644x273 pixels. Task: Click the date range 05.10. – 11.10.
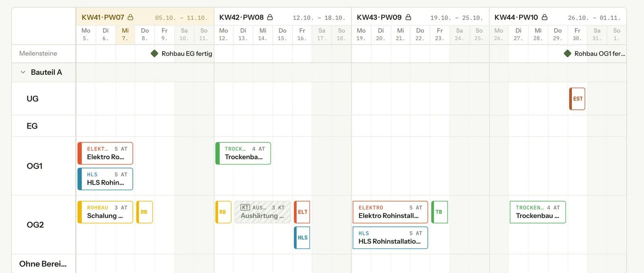[x=182, y=18]
